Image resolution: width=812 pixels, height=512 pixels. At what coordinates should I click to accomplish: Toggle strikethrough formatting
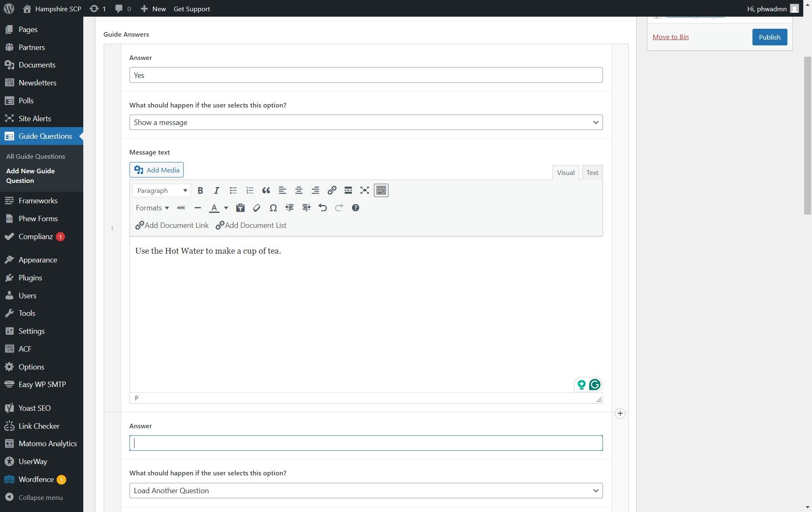[181, 208]
